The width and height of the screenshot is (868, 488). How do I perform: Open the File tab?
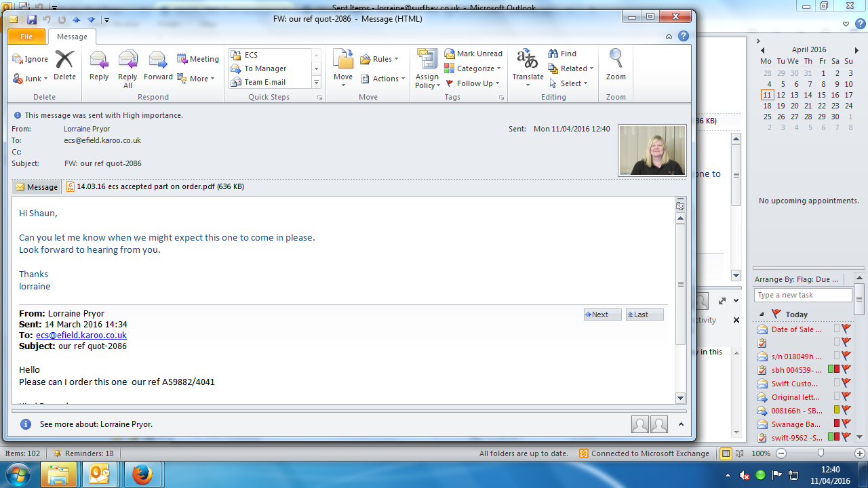26,37
